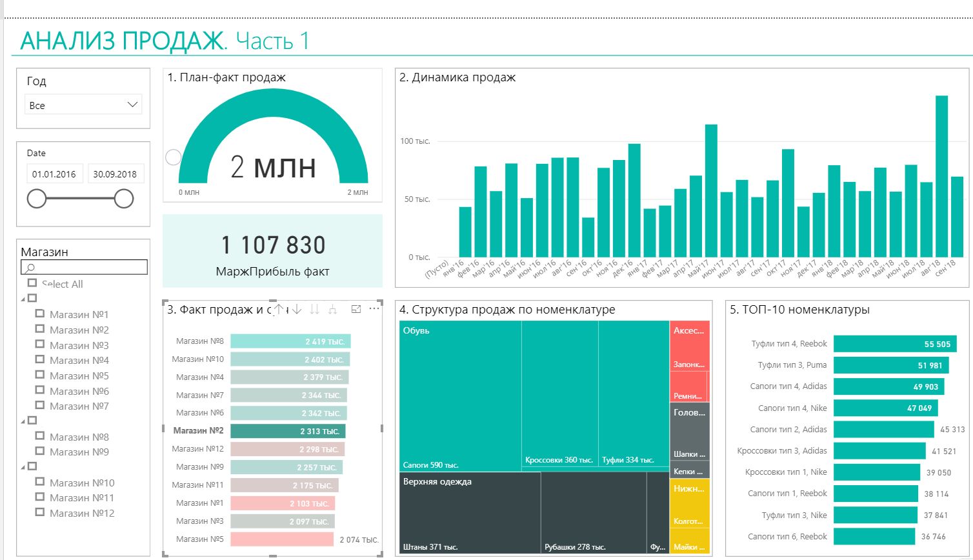Click the Сапоги тип 6, Reebok bar
The width and height of the screenshot is (973, 560).
click(x=874, y=536)
